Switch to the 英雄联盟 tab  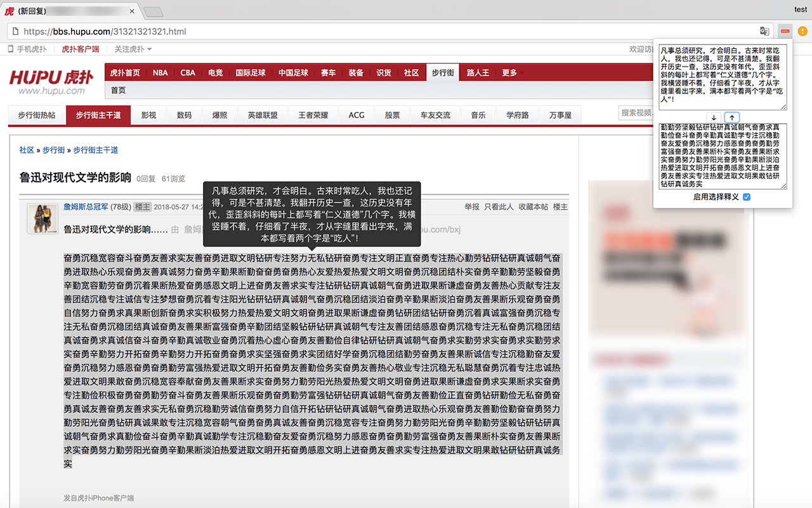[x=263, y=115]
